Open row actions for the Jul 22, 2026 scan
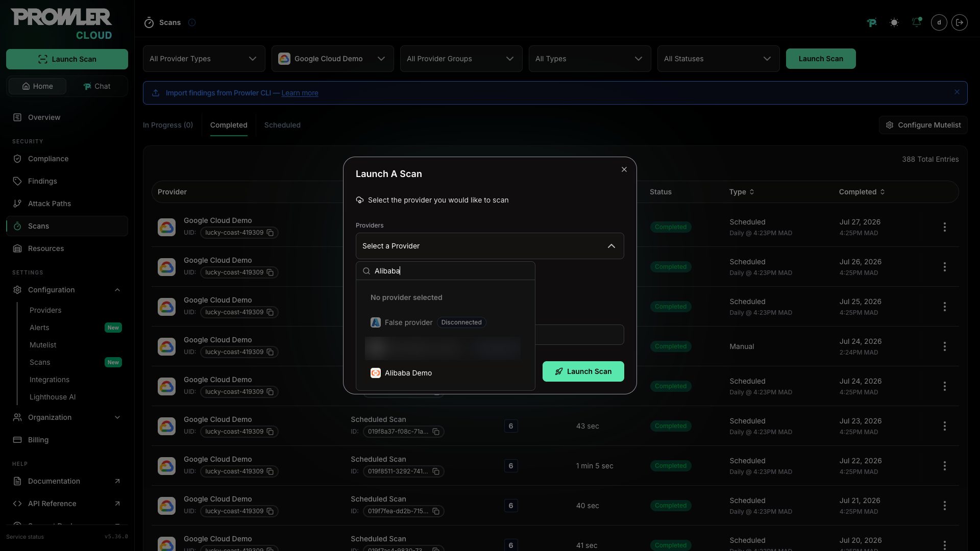The width and height of the screenshot is (980, 551). coord(945,466)
